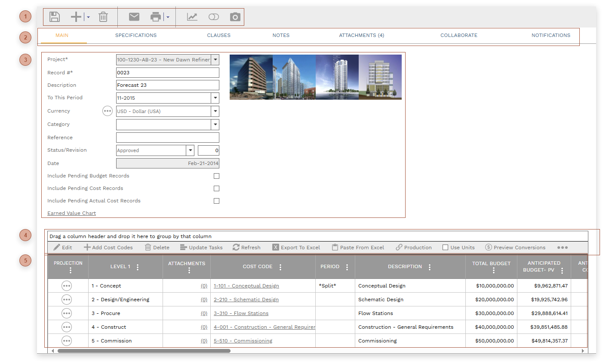Viewport: 609px width, 364px height.
Task: Click the camera snapshot icon
Action: 235,17
